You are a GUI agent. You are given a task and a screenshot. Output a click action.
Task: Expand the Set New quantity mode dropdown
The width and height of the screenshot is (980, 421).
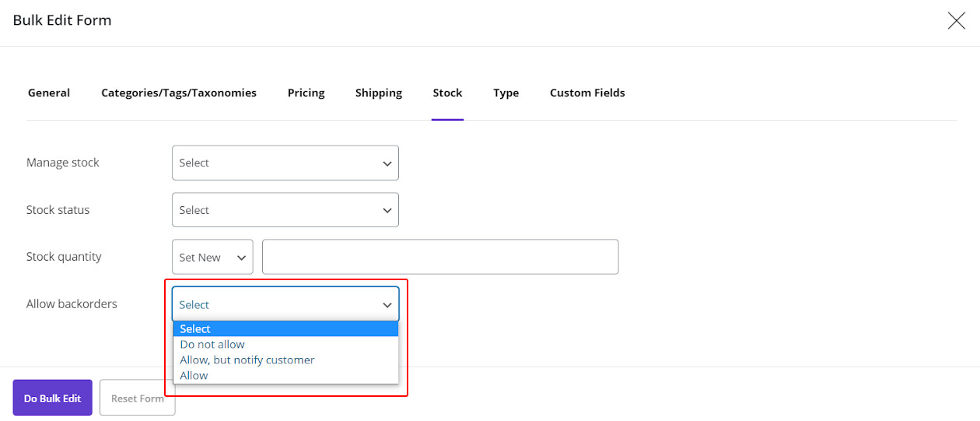tap(212, 257)
